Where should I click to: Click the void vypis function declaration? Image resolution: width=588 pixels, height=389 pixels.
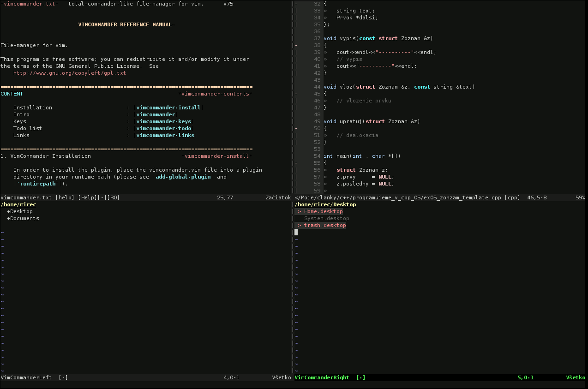pos(378,38)
